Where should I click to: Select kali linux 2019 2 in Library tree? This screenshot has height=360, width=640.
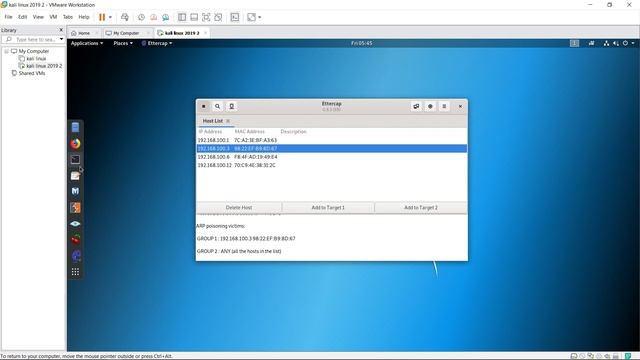44,66
